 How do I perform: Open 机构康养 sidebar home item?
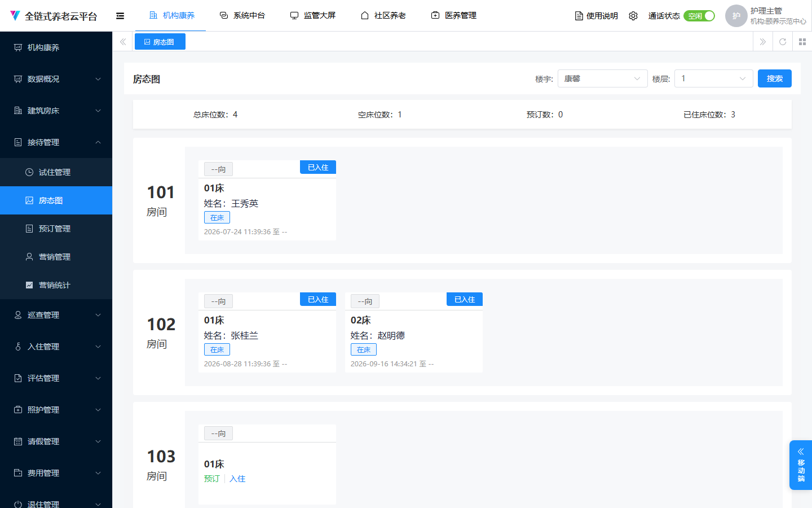point(56,47)
